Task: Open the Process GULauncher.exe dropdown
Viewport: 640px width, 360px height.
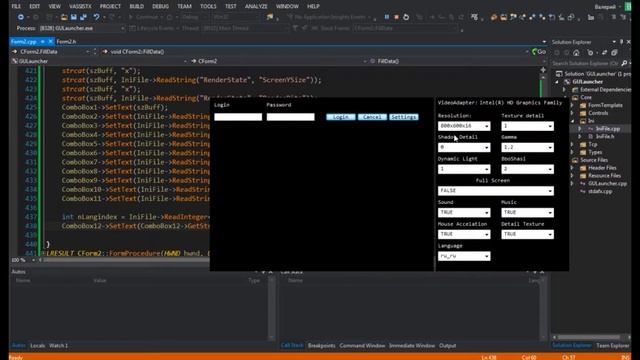Action: [x=82, y=28]
